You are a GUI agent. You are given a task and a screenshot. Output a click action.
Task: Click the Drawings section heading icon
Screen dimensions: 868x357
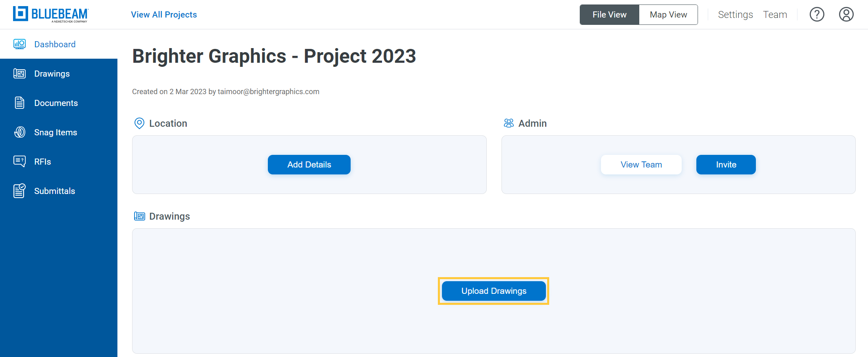[139, 216]
